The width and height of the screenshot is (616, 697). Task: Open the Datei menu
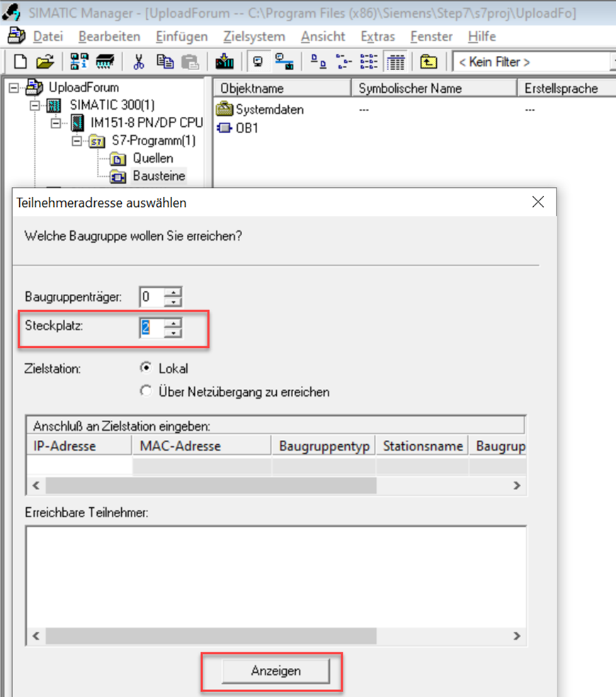tap(48, 36)
